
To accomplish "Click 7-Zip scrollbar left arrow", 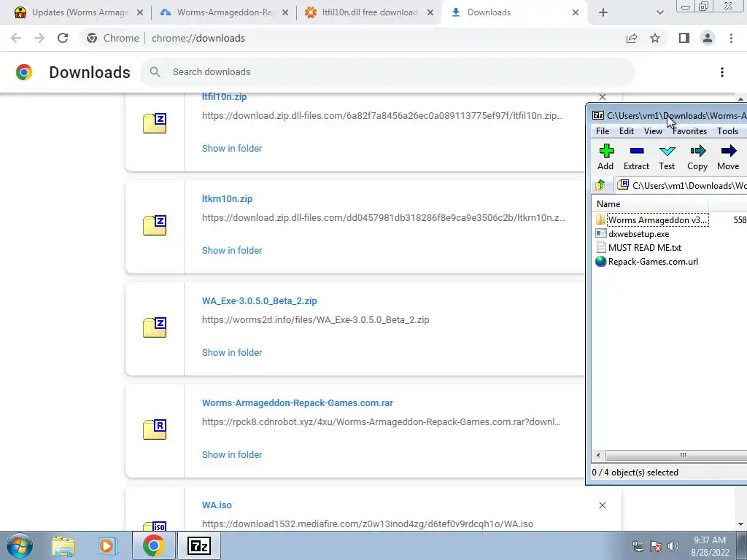I will [598, 455].
